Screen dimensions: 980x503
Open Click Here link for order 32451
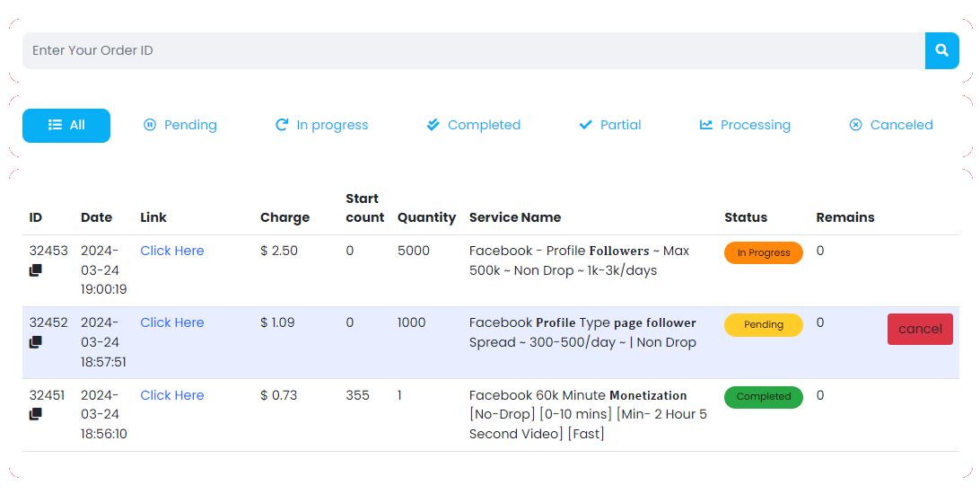coord(172,395)
